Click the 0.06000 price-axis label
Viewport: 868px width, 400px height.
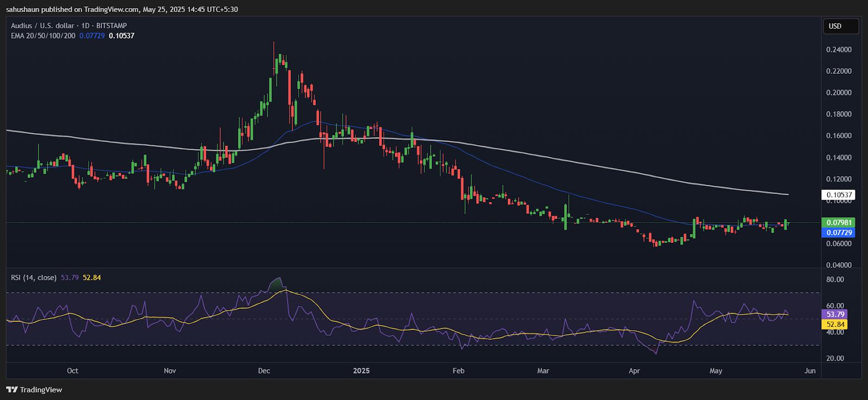(x=839, y=244)
